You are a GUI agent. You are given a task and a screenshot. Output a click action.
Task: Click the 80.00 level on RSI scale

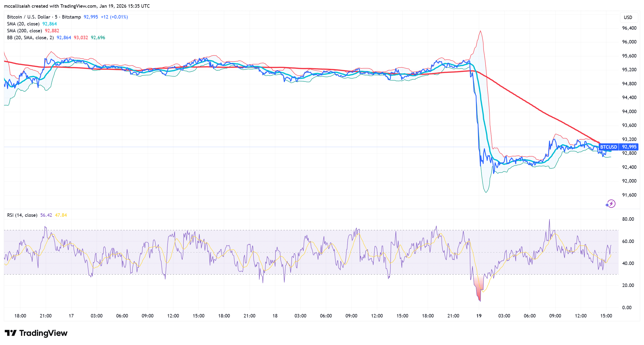click(628, 219)
